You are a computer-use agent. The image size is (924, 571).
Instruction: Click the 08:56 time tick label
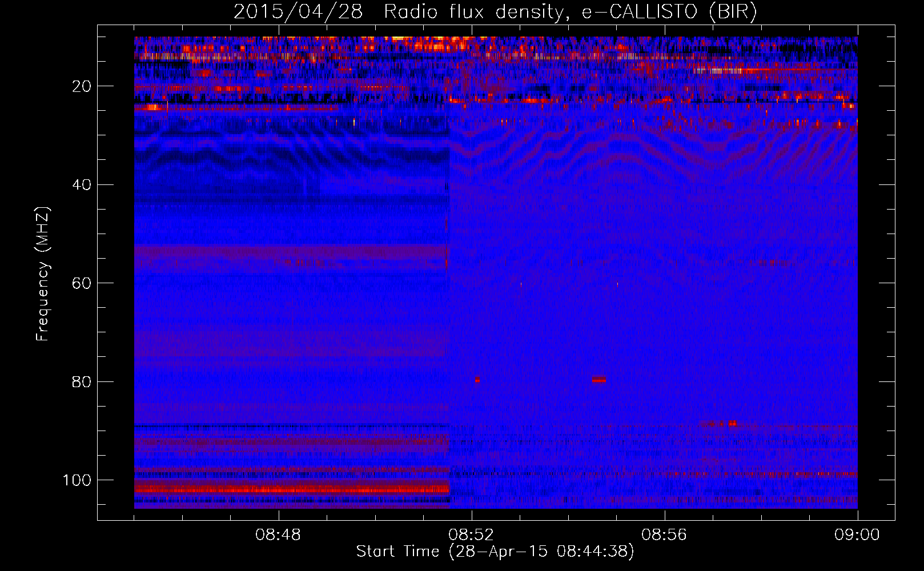tap(664, 535)
